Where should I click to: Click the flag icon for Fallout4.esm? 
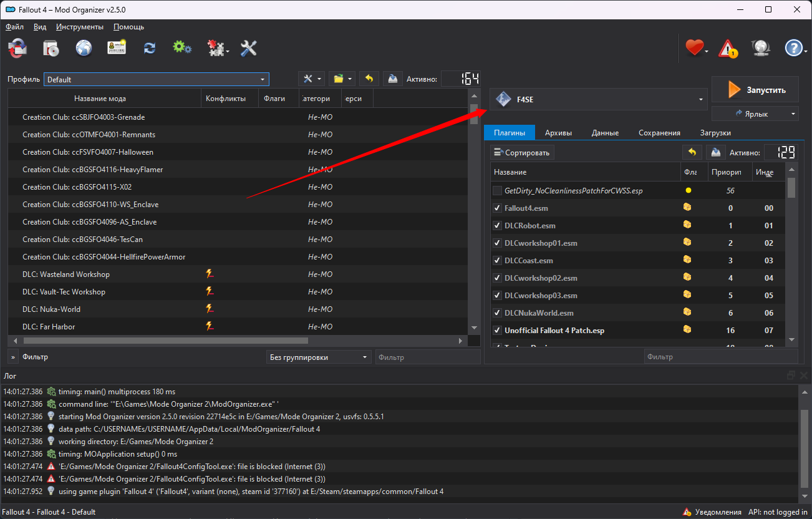click(x=687, y=207)
